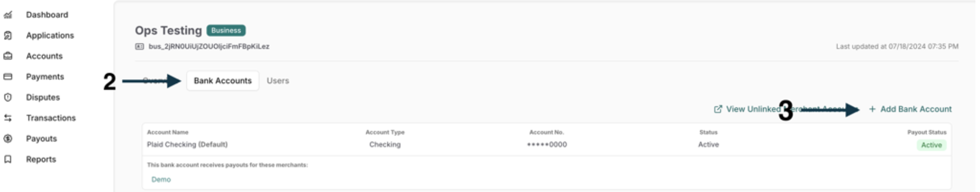Viewport: 980px width, 192px height.
Task: Click the Dashboard chart icon in sidebar
Action: point(8,15)
